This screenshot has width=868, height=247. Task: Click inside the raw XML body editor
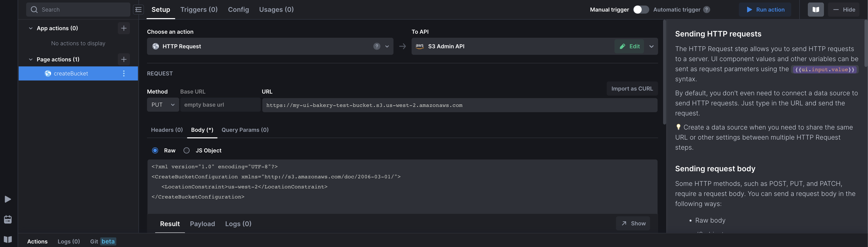(x=402, y=187)
